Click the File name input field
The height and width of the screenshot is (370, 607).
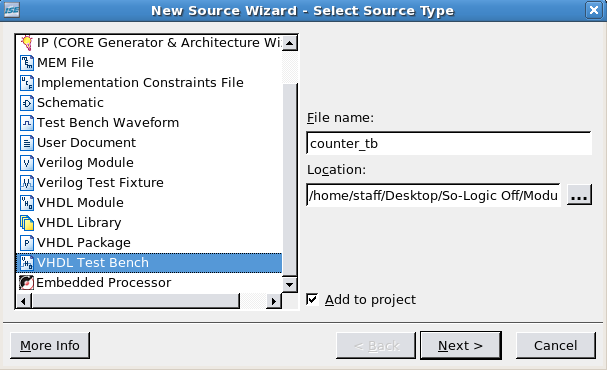[x=449, y=143]
